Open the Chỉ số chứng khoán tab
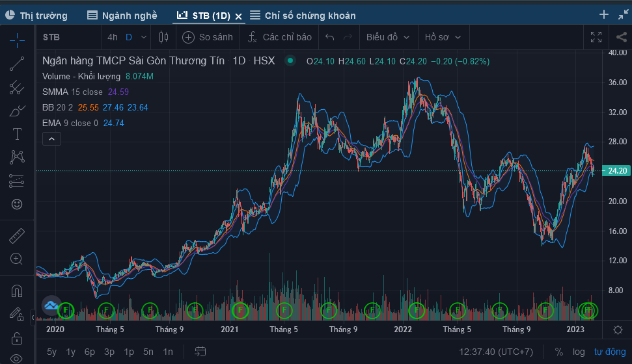Screen dimensions: 632x364 (x=303, y=16)
